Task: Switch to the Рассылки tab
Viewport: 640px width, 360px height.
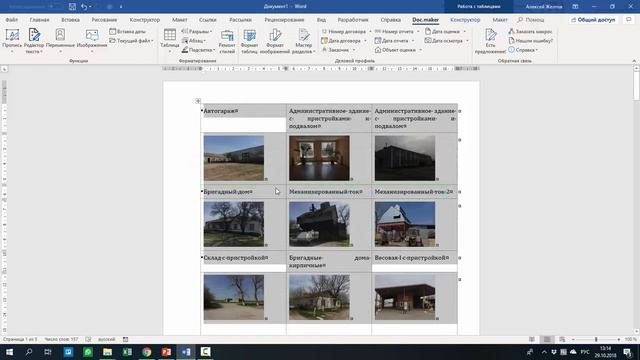Action: (240, 20)
